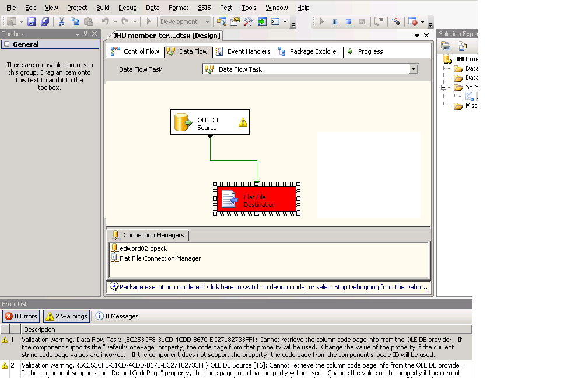Collapse the General group in Toolbox

(x=6, y=44)
